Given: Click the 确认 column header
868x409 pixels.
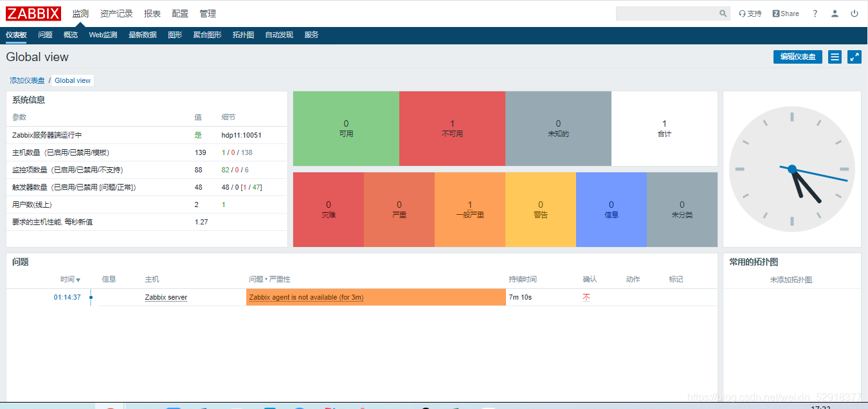Looking at the screenshot, I should pyautogui.click(x=590, y=279).
